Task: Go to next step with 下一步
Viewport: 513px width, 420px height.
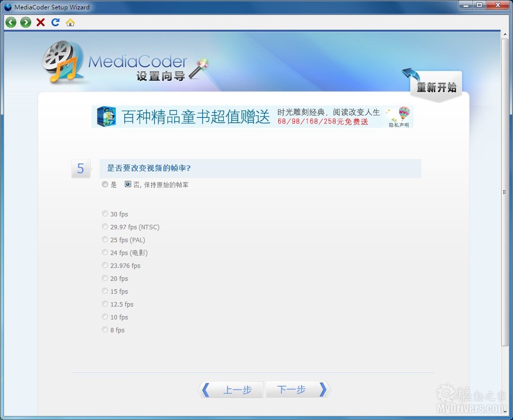Action: pos(298,390)
